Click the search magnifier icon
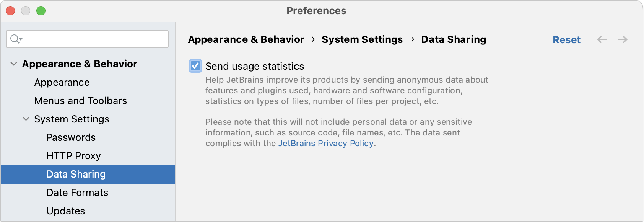644x222 pixels. (16, 39)
